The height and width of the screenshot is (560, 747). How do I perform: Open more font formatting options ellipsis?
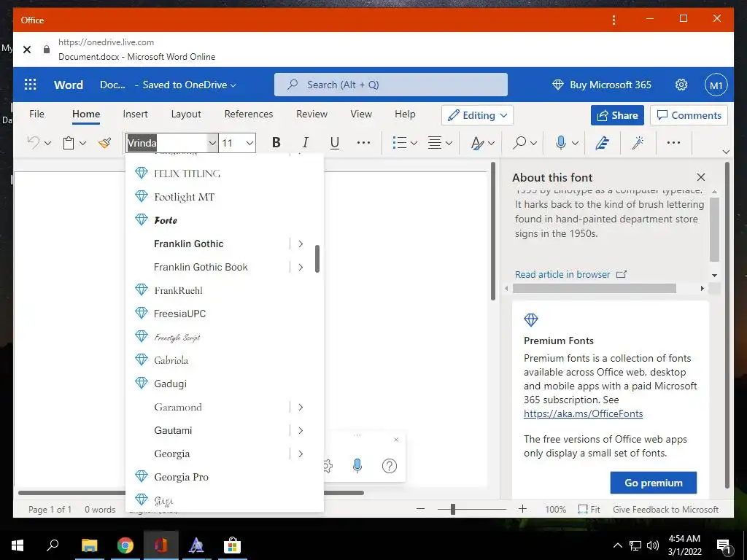tap(363, 142)
